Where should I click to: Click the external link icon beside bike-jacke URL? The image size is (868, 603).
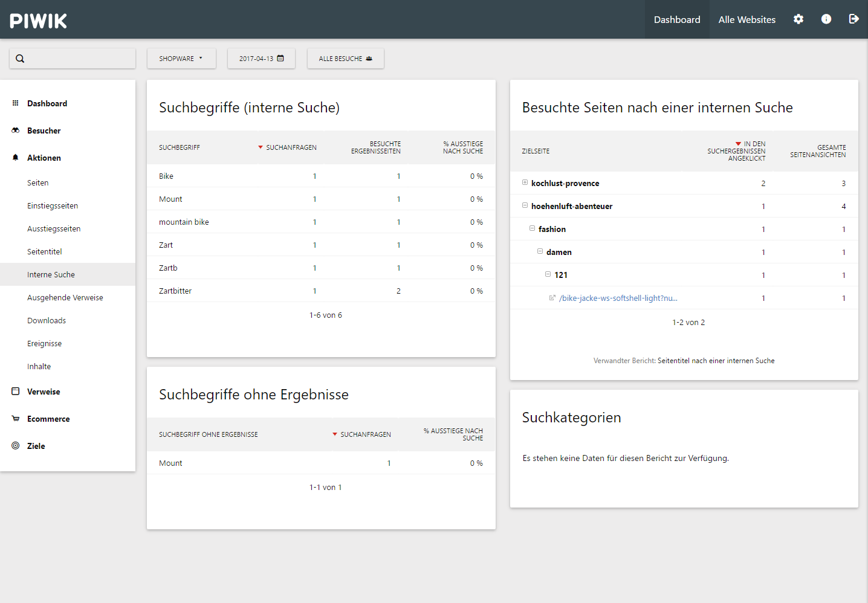[552, 298]
